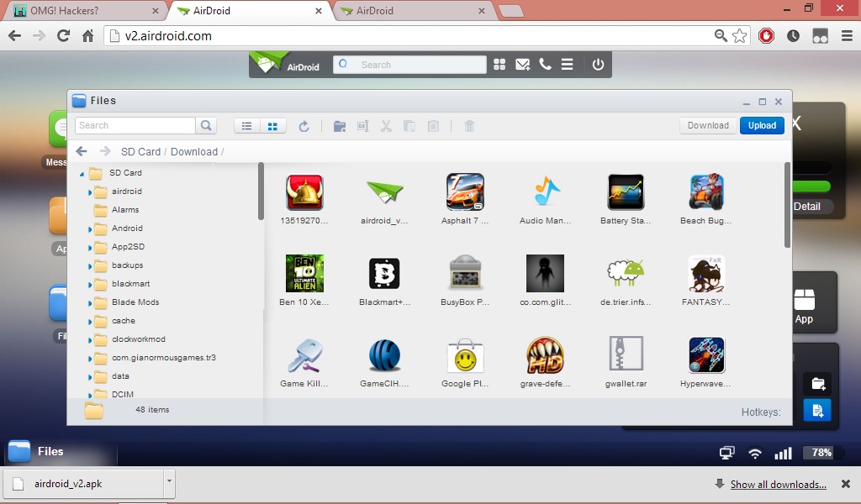
Task: Open the apps grid icon in AirDroid bar
Action: [x=499, y=65]
